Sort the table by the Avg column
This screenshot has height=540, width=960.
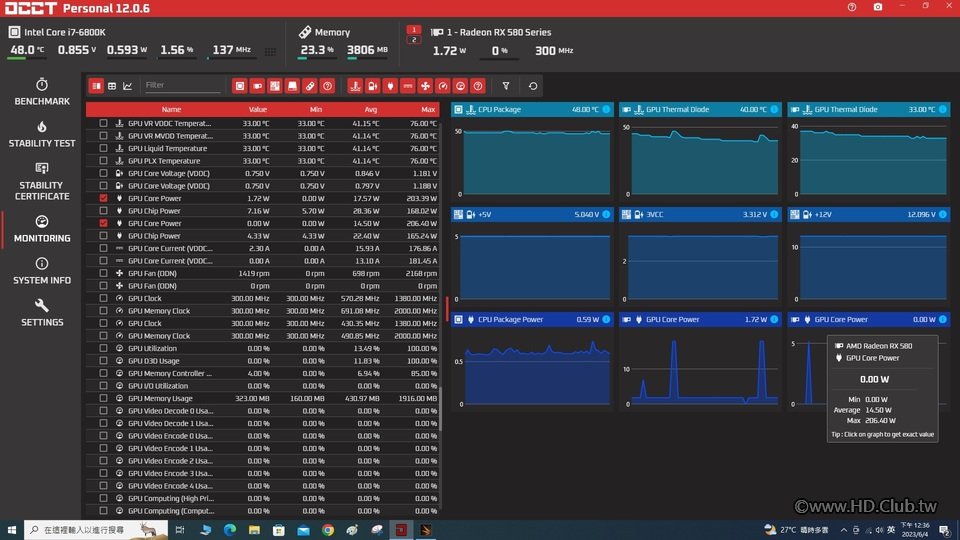[370, 109]
